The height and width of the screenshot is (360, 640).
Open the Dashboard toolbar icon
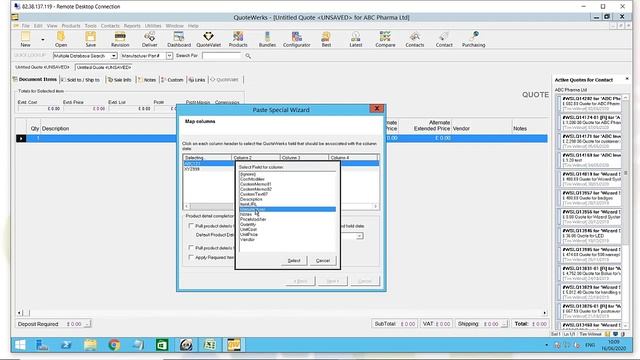tap(179, 39)
